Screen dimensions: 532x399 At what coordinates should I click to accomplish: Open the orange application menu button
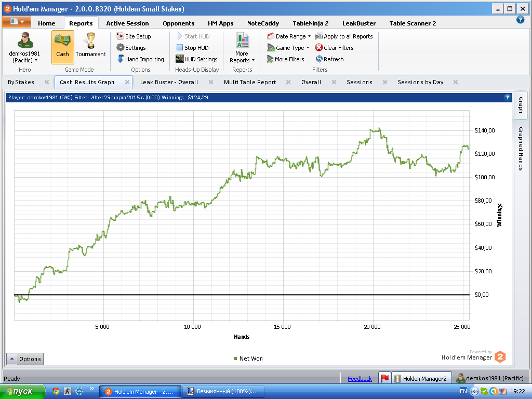17,22
